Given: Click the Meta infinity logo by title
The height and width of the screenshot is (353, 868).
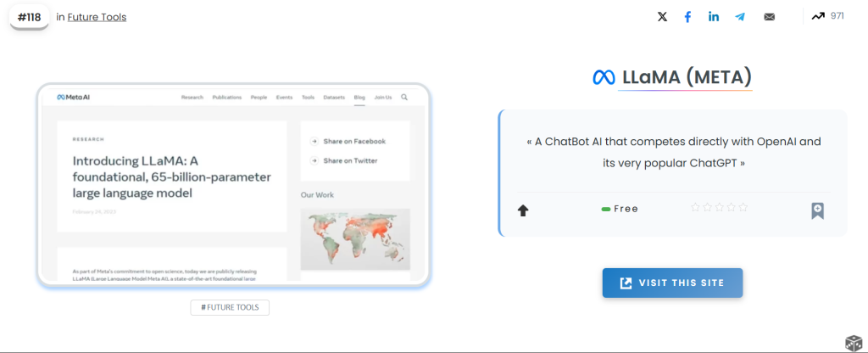Looking at the screenshot, I should click(604, 78).
